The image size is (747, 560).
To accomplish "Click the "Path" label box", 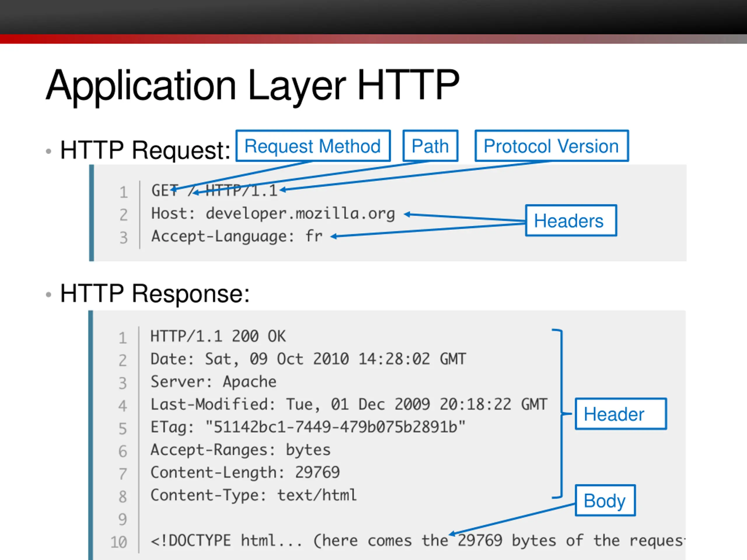I will coord(430,146).
